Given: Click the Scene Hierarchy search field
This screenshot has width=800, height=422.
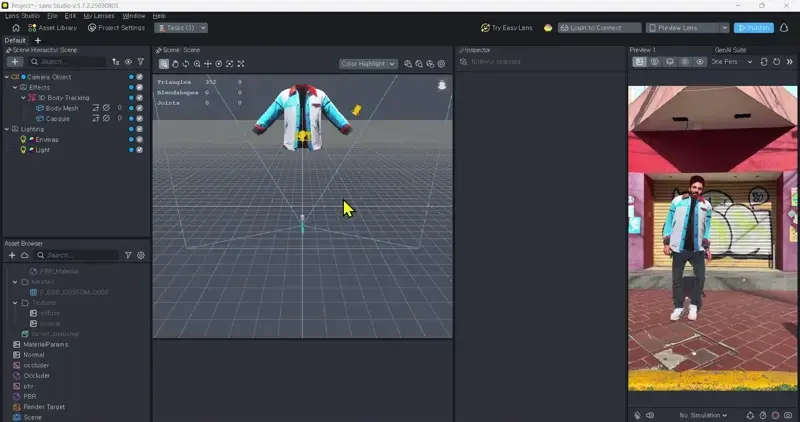Looking at the screenshot, I should [x=68, y=62].
